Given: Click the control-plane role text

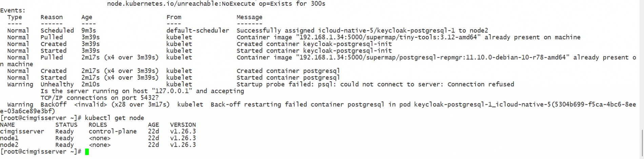Looking at the screenshot, I should (x=113, y=132).
